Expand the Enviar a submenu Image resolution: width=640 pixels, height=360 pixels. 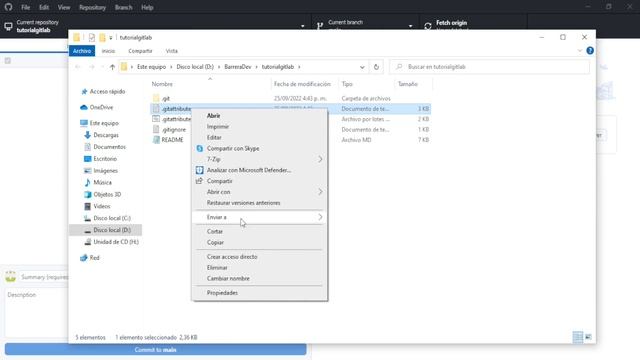[x=260, y=217]
